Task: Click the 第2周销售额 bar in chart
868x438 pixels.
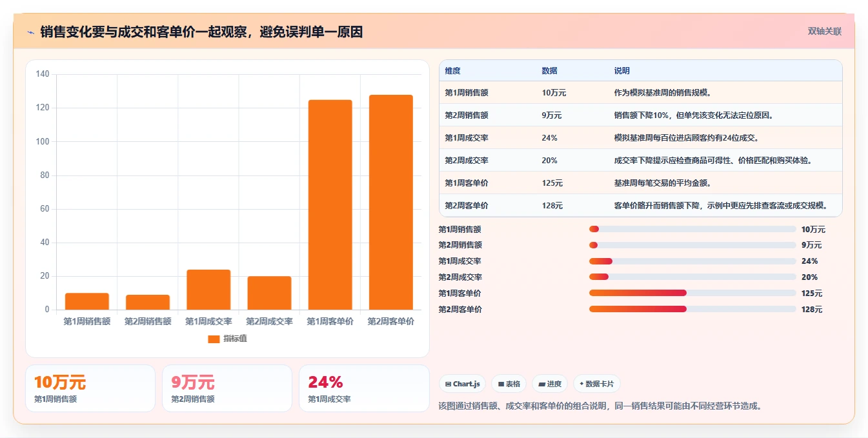Action: pyautogui.click(x=148, y=302)
